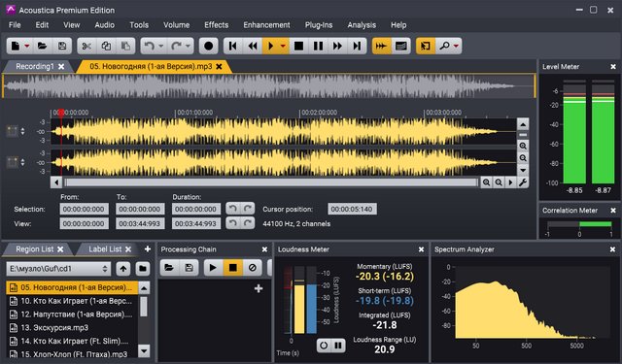Stop the audio playback
The height and width of the screenshot is (364, 622).
point(298,46)
